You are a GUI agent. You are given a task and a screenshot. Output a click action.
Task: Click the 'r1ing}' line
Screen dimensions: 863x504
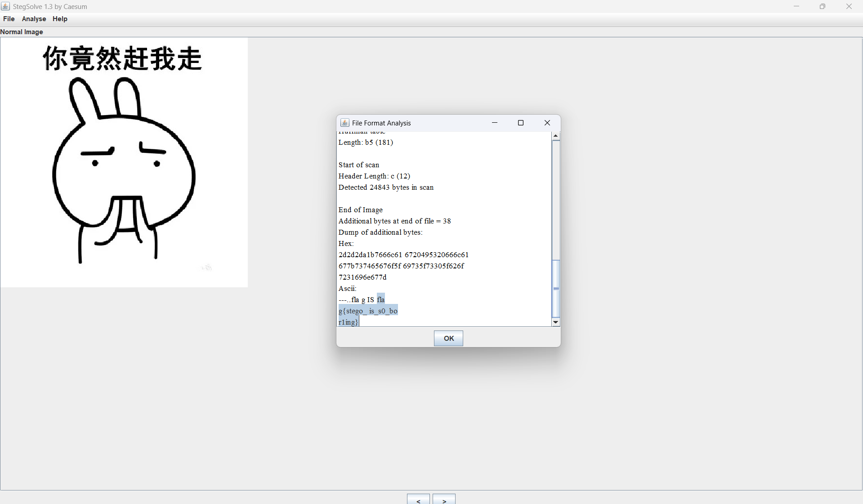pos(349,322)
